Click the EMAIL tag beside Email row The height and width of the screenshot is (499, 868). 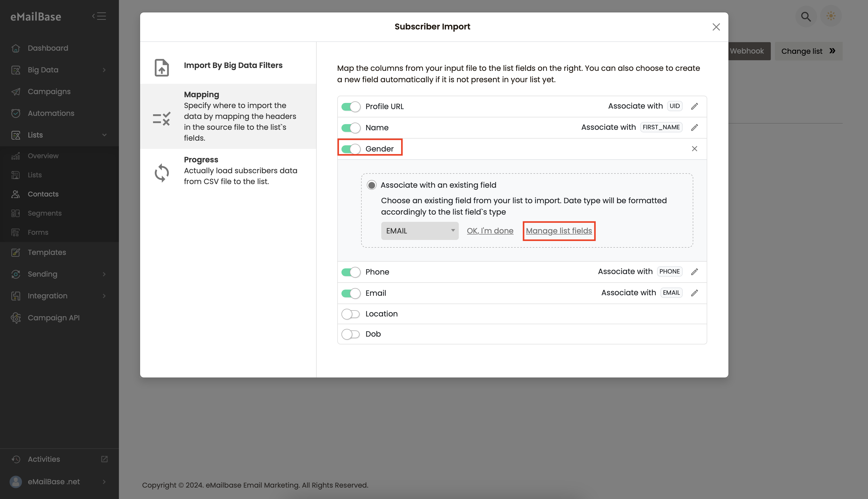(671, 293)
